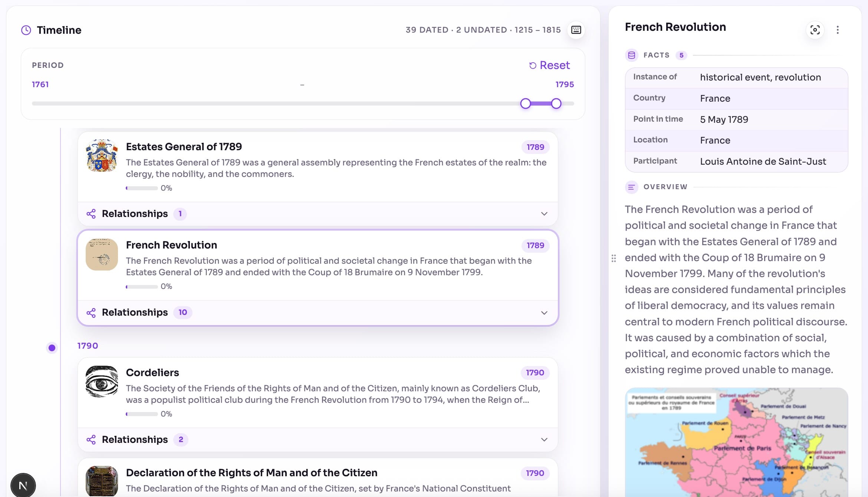Click the focus target icon beside French Revolution title
The width and height of the screenshot is (868, 497).
(x=815, y=30)
